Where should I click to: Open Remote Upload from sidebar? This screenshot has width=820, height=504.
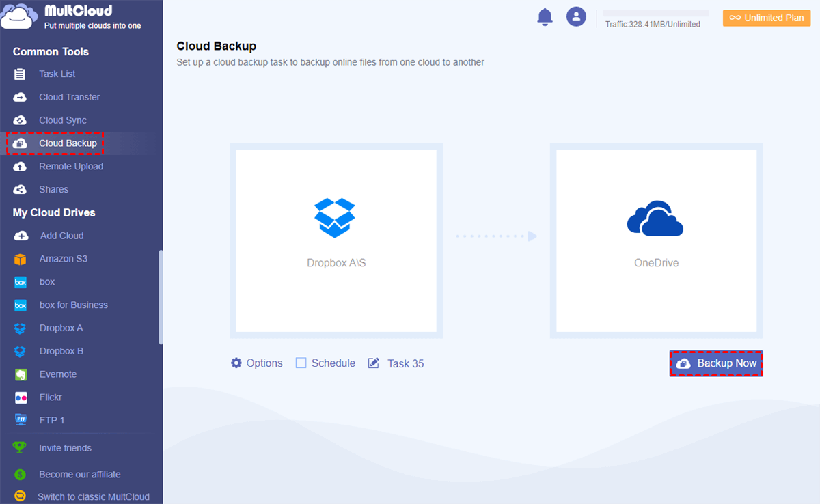(x=71, y=167)
